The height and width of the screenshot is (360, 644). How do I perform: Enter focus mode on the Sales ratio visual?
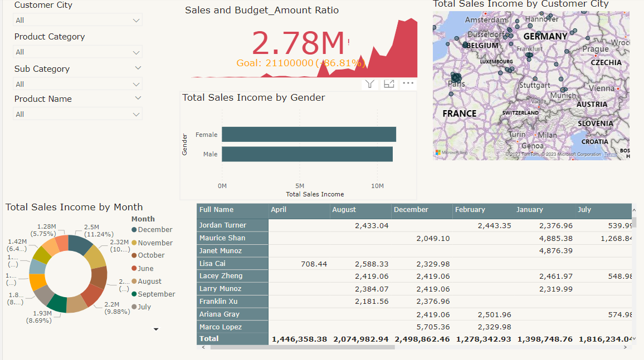tap(389, 84)
